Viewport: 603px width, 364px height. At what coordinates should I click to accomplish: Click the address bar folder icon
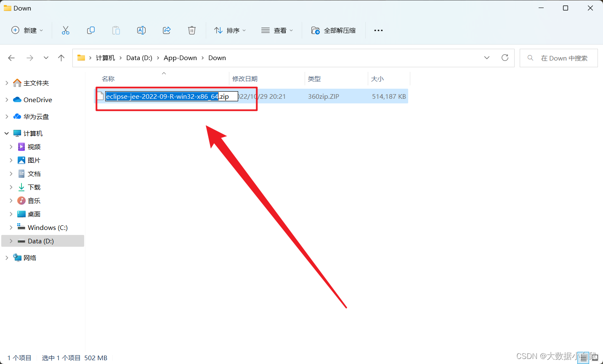click(81, 58)
